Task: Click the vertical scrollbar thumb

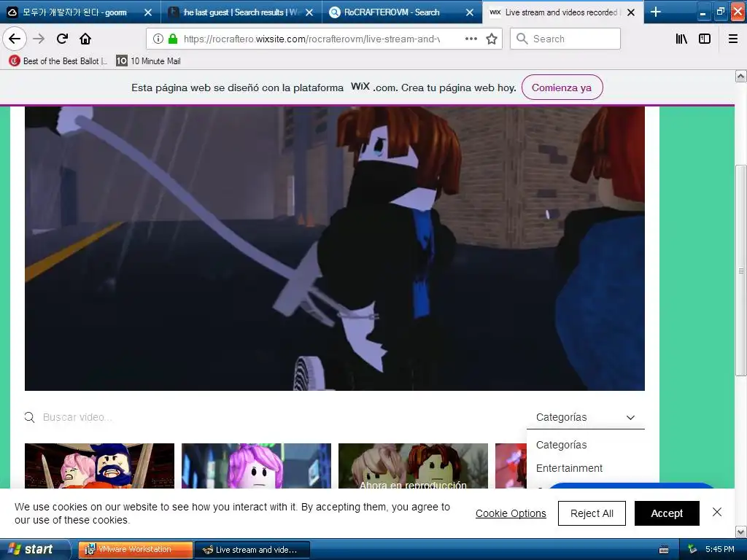Action: tap(741, 271)
